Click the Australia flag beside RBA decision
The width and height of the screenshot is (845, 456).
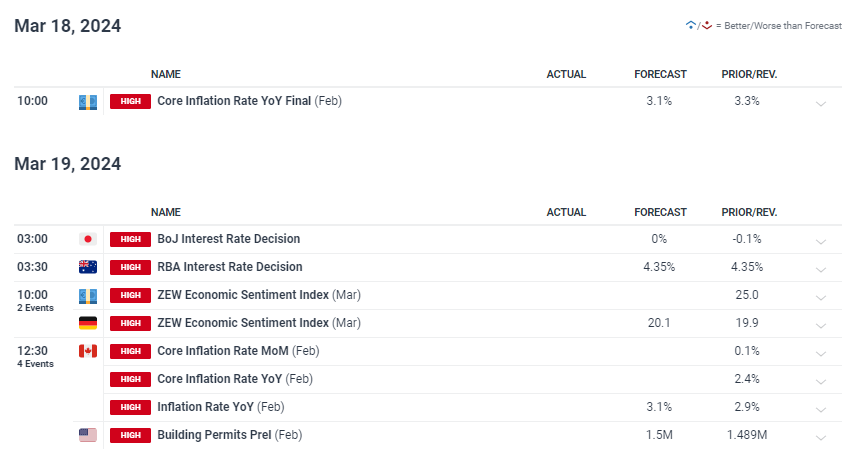(87, 267)
